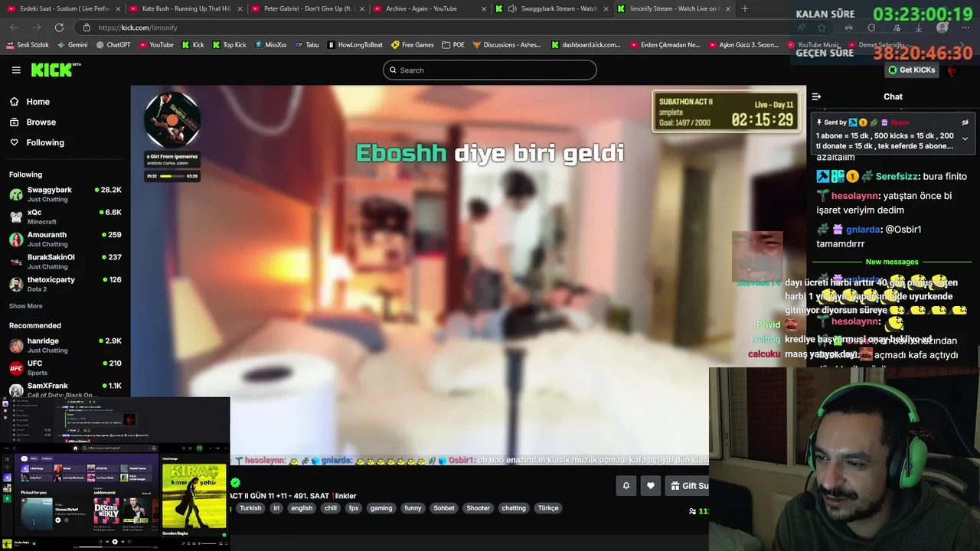This screenshot has width=980, height=551.
Task: Open the ChatGPT bookmark
Action: point(113,44)
